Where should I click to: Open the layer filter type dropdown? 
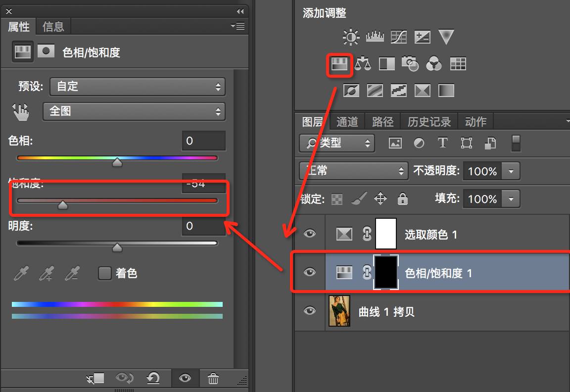[x=337, y=143]
